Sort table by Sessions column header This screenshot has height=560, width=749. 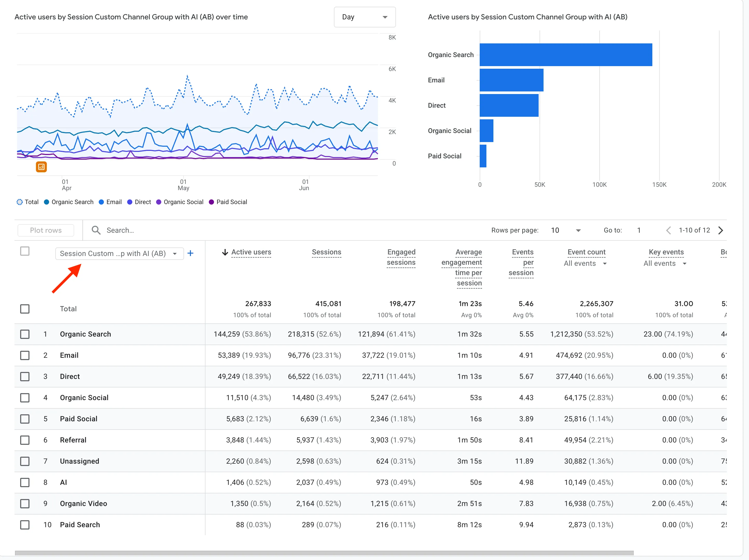pyautogui.click(x=326, y=252)
